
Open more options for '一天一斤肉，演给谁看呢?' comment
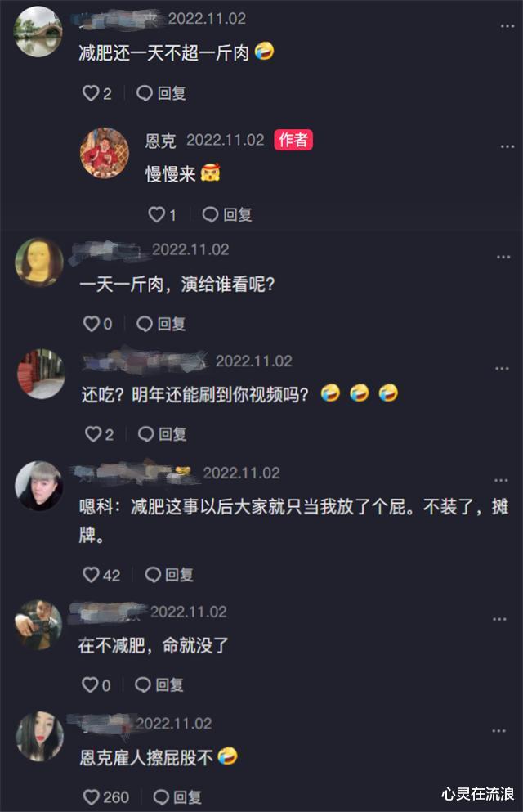point(503,257)
